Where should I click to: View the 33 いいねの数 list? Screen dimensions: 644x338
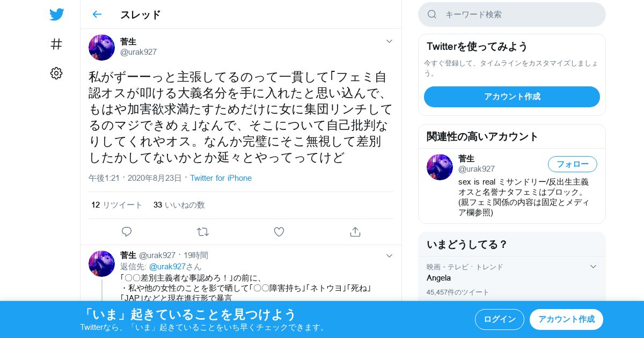(179, 205)
